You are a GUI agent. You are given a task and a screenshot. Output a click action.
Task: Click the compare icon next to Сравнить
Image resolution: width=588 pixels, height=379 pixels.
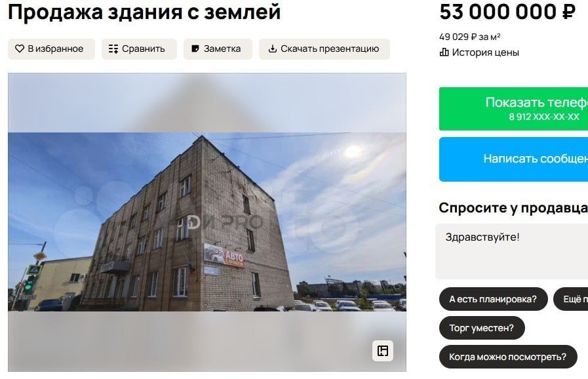coord(113,49)
